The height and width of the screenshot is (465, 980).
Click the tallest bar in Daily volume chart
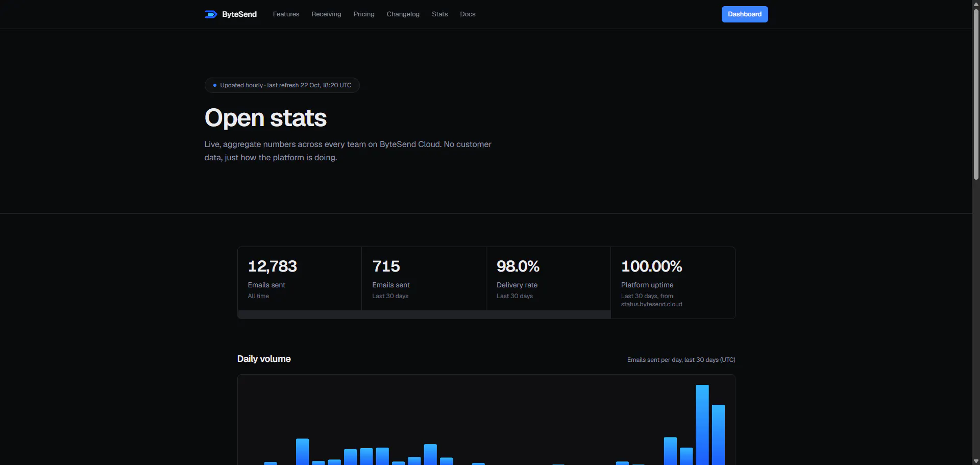(702, 425)
